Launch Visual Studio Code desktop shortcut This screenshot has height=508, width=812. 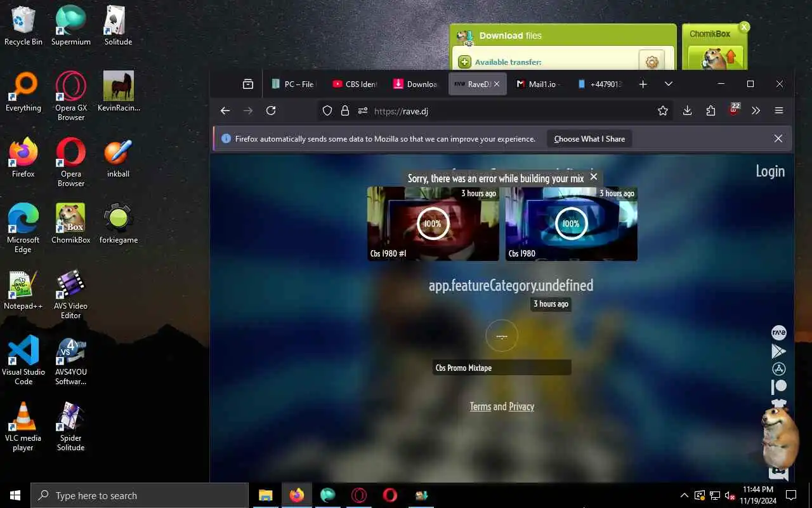(x=23, y=360)
